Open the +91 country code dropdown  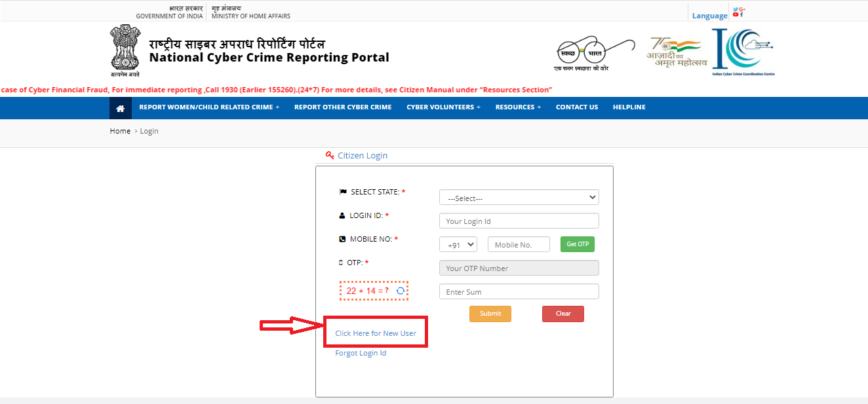[x=458, y=245]
